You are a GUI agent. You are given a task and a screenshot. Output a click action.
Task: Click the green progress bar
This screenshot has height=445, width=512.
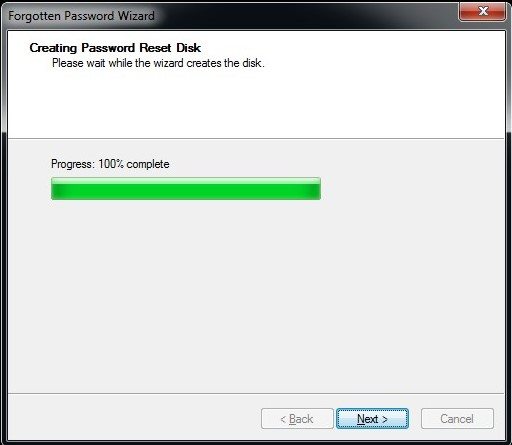pos(186,189)
